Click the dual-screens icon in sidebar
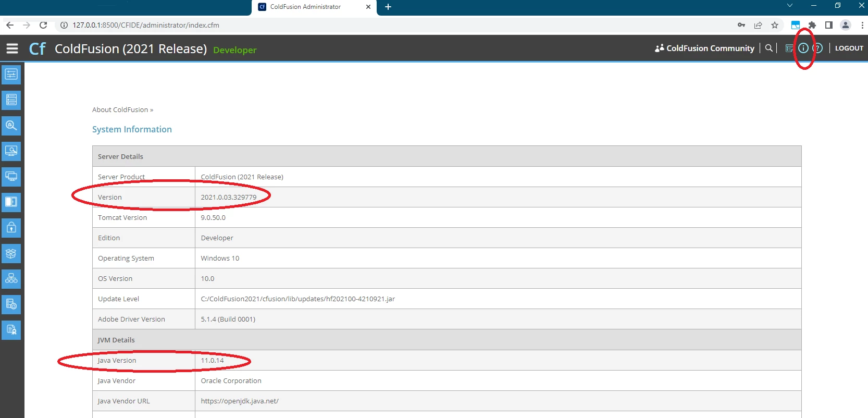868x418 pixels. [11, 176]
